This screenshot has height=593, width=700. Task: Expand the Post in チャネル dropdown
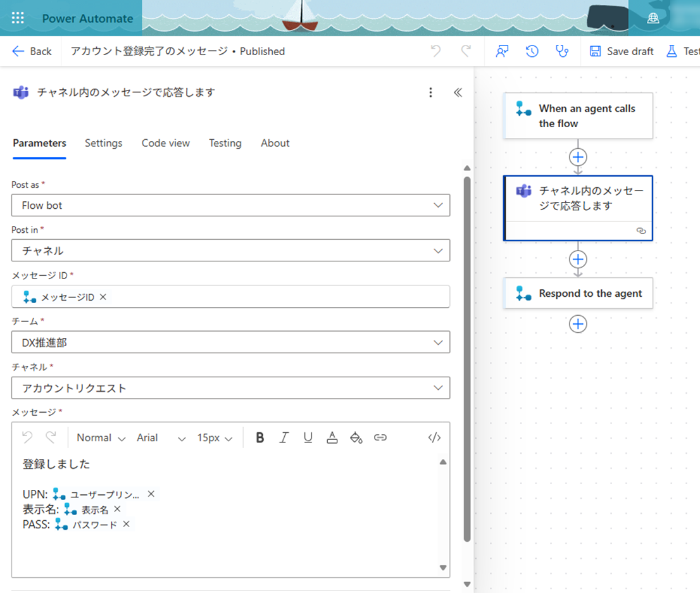[x=230, y=251]
